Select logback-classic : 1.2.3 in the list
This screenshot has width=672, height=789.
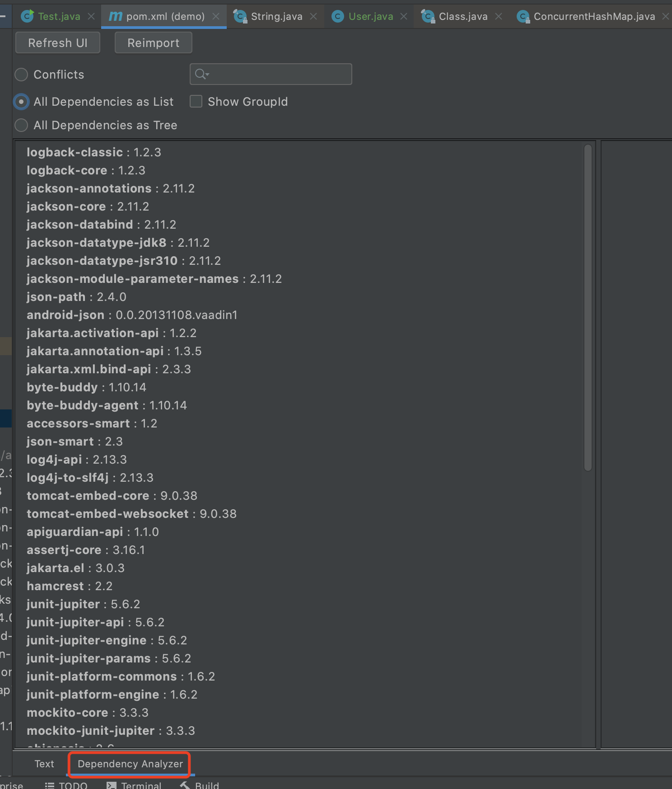pos(94,152)
